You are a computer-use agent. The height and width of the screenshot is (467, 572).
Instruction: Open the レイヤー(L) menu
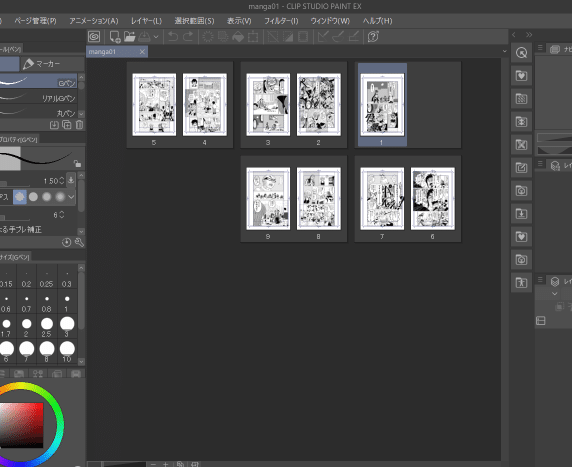(146, 21)
